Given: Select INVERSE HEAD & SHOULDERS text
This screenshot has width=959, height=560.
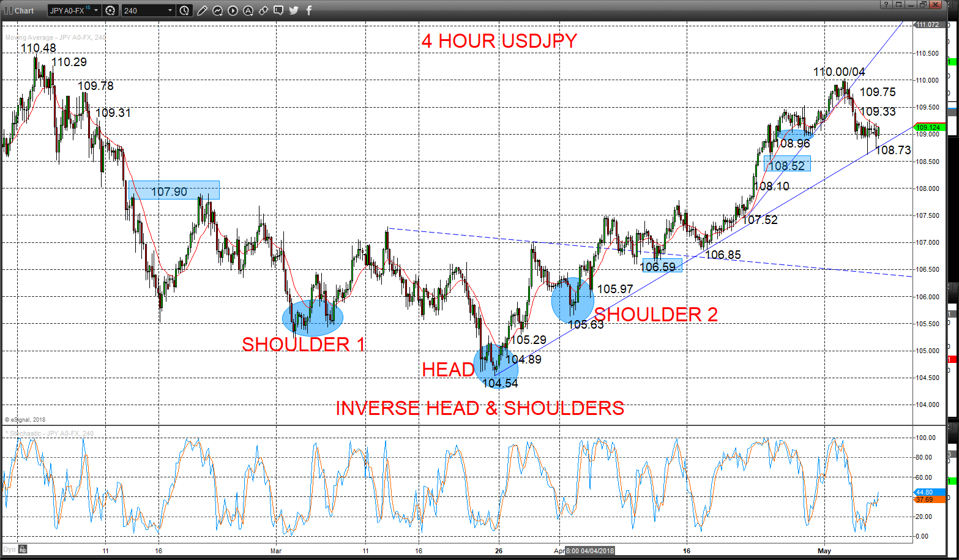Looking at the screenshot, I should pos(480,408).
